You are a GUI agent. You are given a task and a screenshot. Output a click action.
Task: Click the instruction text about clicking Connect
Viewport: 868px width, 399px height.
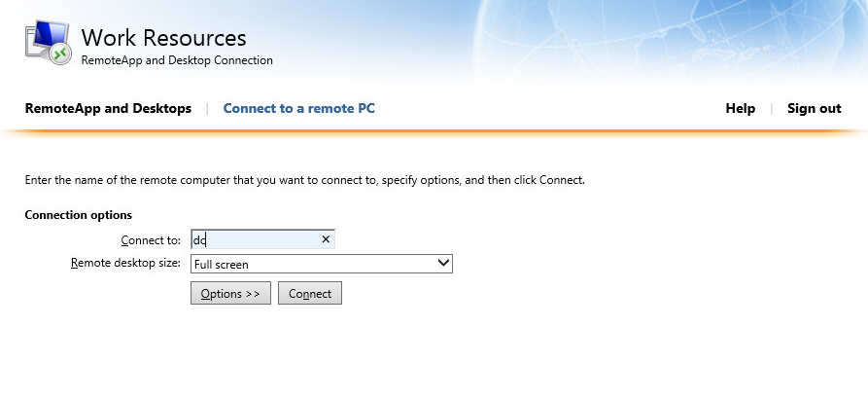tap(305, 180)
